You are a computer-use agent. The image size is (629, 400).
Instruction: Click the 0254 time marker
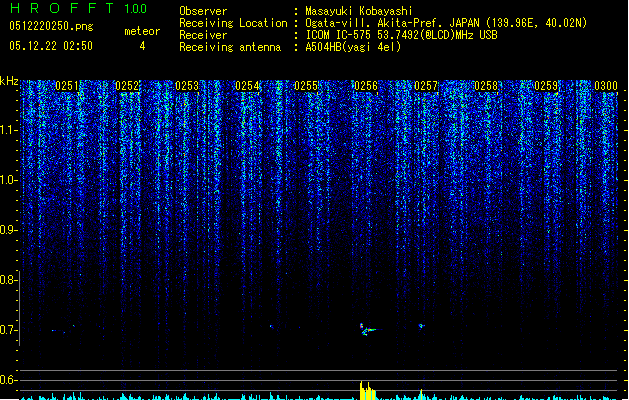[x=247, y=86]
